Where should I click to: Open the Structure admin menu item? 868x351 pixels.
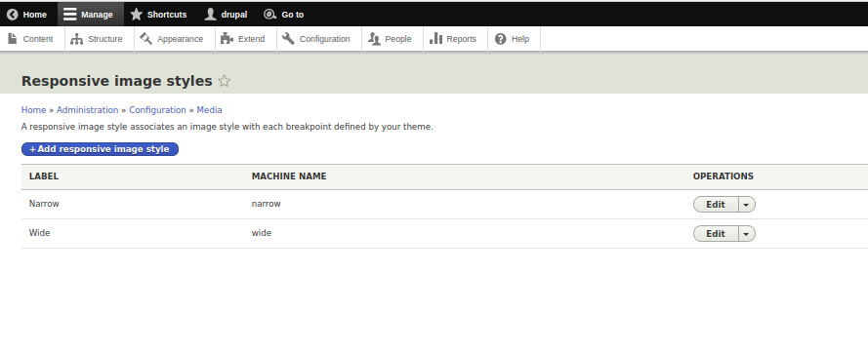click(100, 39)
